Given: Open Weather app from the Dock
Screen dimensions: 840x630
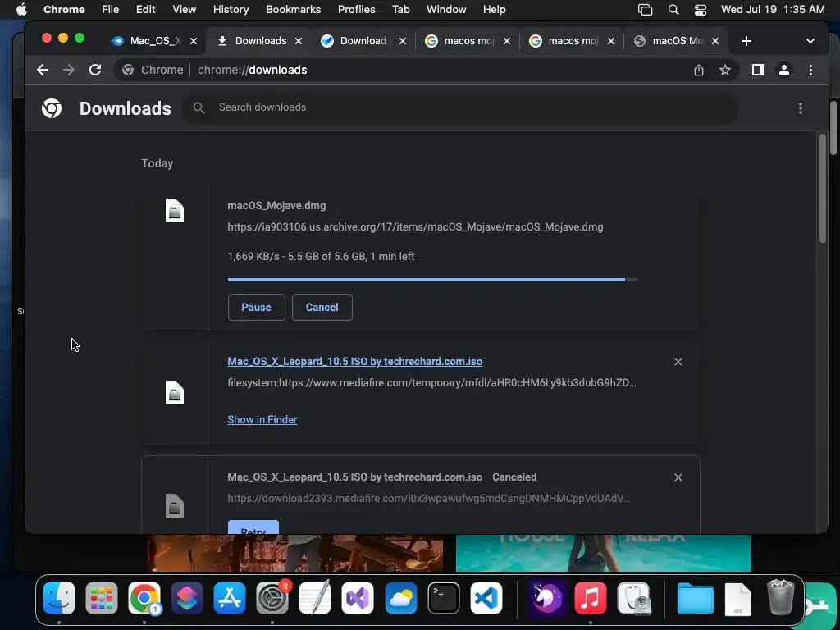Looking at the screenshot, I should [400, 598].
